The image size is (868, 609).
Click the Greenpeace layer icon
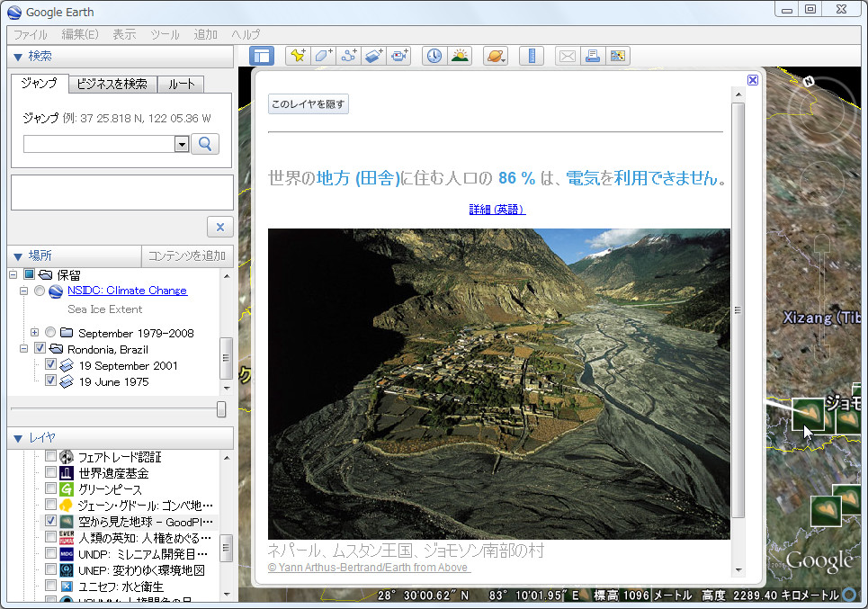coord(67,489)
